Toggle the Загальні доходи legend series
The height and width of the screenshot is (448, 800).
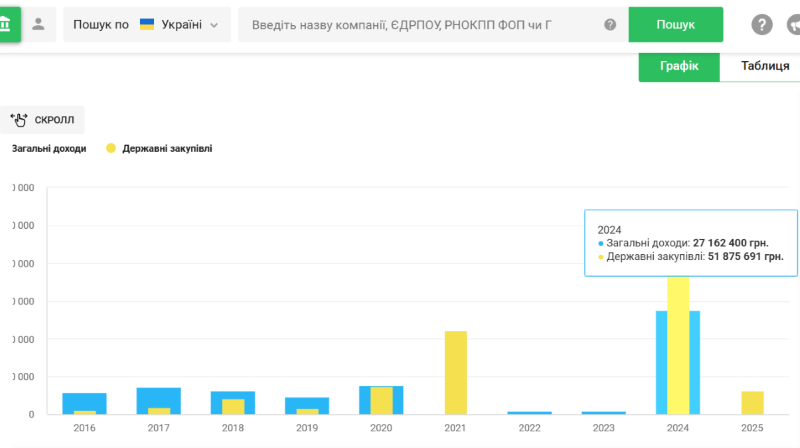point(49,148)
